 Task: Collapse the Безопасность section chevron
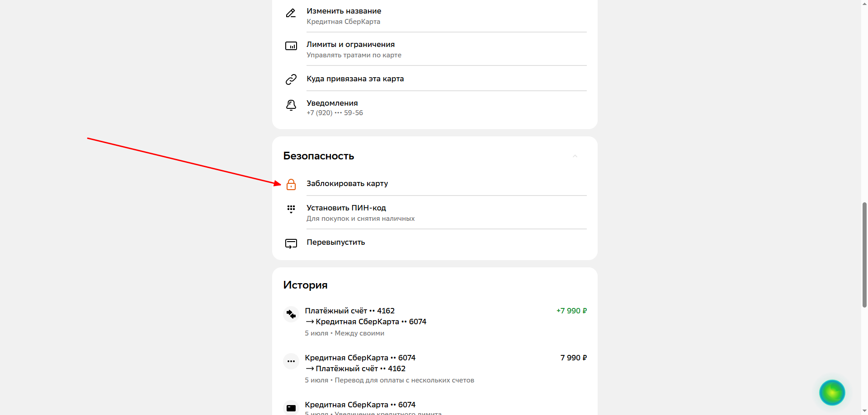(575, 156)
